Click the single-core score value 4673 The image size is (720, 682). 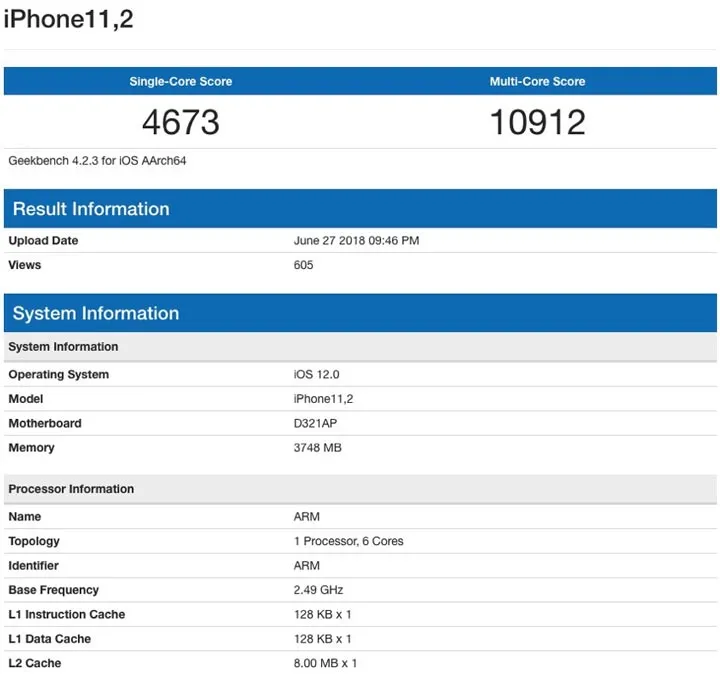(x=181, y=123)
